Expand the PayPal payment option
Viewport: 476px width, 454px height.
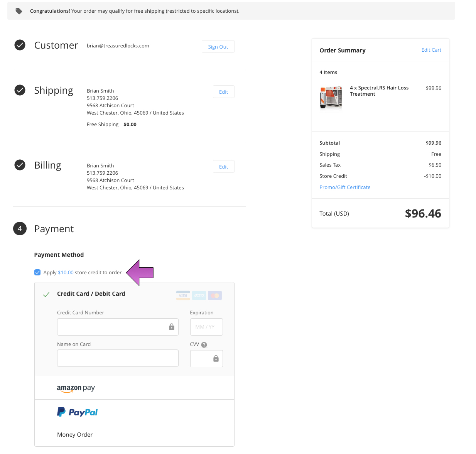78,412
